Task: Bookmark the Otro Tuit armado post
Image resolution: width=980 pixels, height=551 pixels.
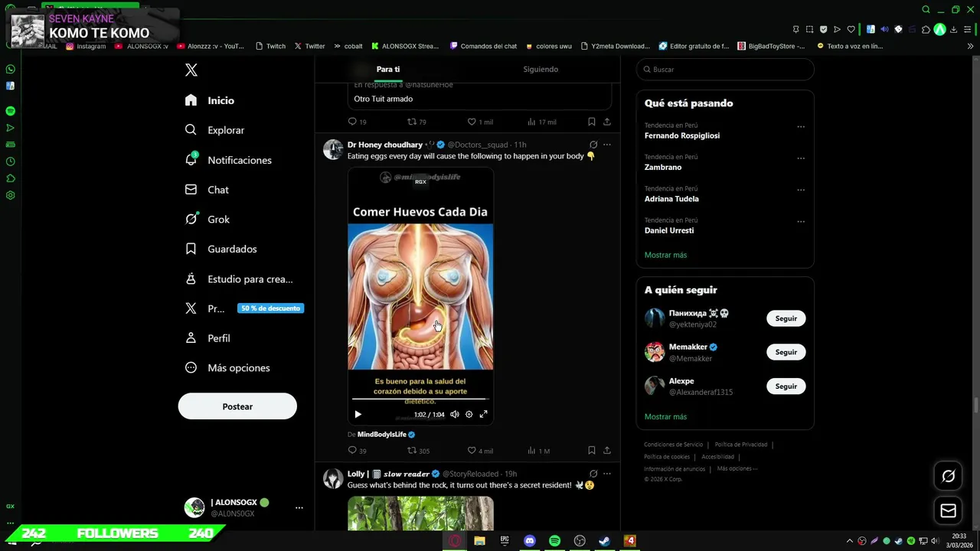Action: click(x=592, y=122)
